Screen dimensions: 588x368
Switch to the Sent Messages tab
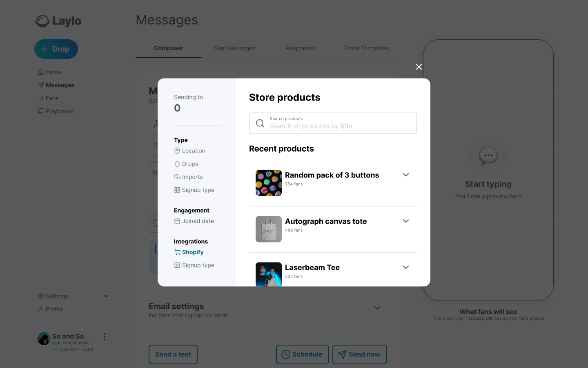[234, 48]
